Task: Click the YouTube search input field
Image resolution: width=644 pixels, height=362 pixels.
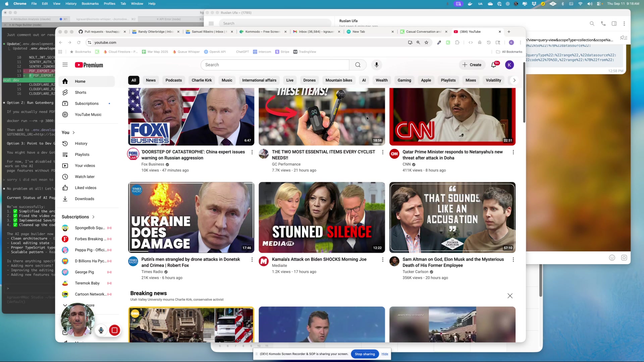Action: [x=275, y=65]
